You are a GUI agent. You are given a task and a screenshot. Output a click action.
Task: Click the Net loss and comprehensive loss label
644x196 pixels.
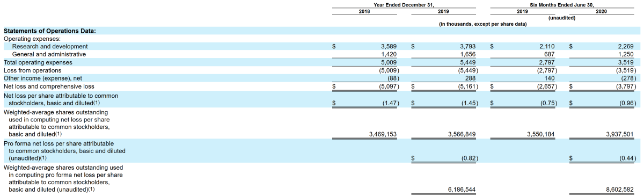tap(49, 86)
